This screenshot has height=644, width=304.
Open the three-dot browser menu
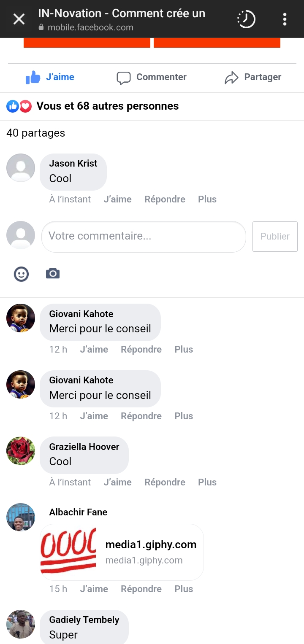(x=285, y=19)
